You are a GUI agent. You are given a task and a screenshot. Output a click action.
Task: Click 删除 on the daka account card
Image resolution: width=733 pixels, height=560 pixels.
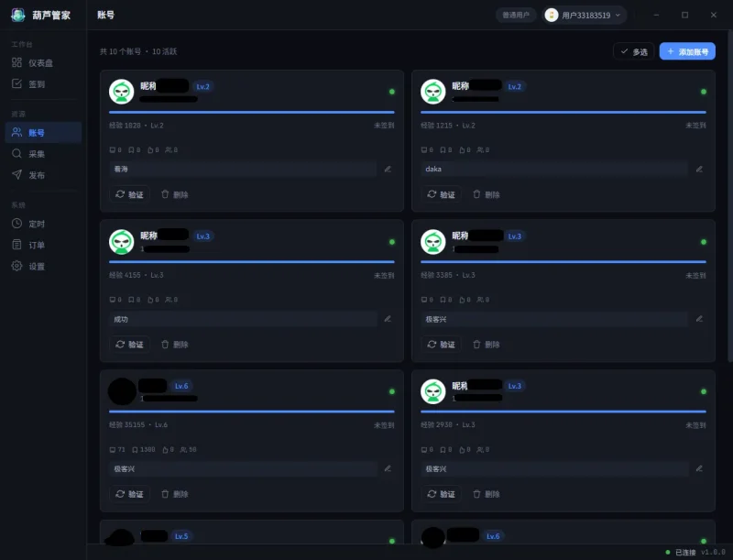click(x=487, y=194)
